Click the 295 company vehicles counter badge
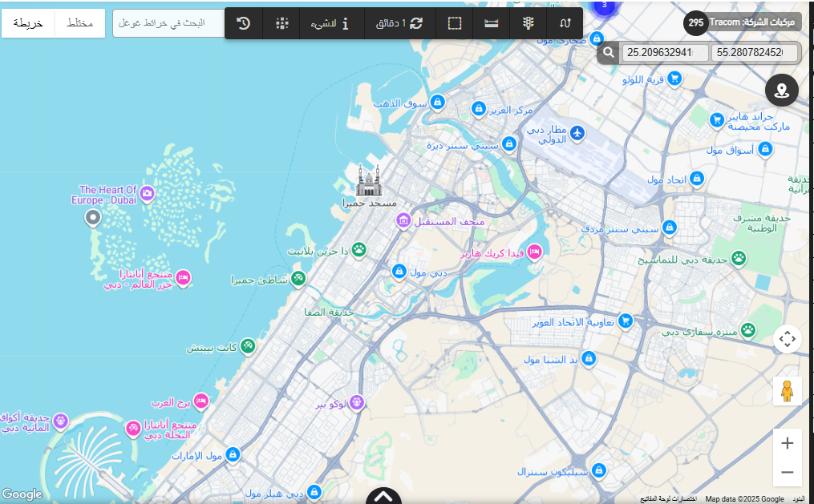814x504 pixels. 695,23
